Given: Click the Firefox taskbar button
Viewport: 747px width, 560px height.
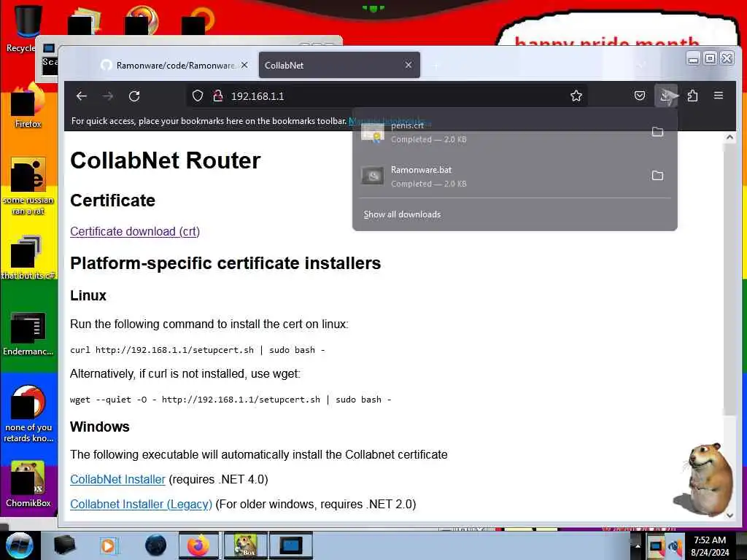Looking at the screenshot, I should click(198, 545).
